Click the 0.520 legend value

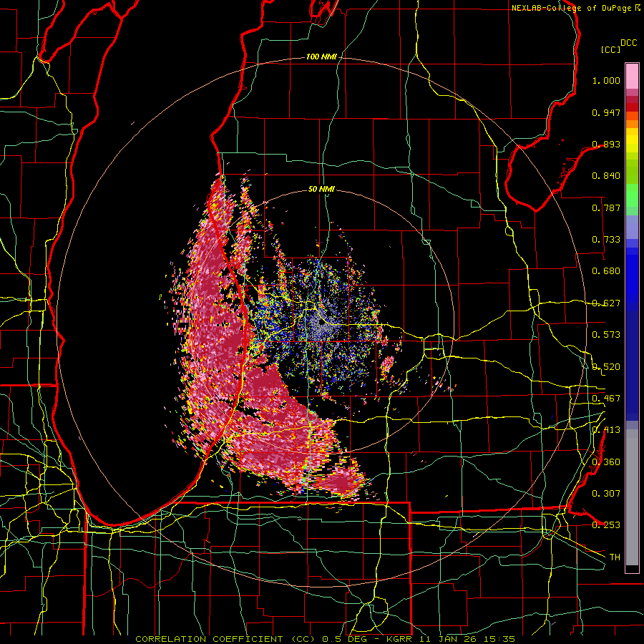pyautogui.click(x=606, y=367)
